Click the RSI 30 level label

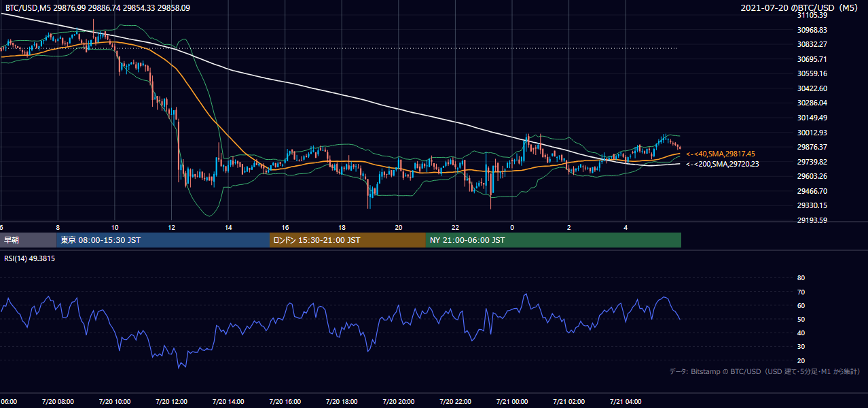point(801,347)
